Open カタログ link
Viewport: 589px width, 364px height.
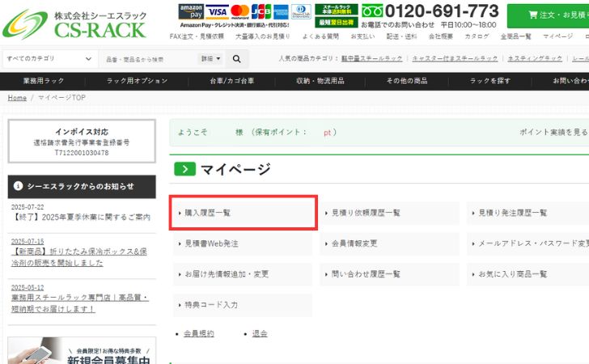[x=477, y=36]
